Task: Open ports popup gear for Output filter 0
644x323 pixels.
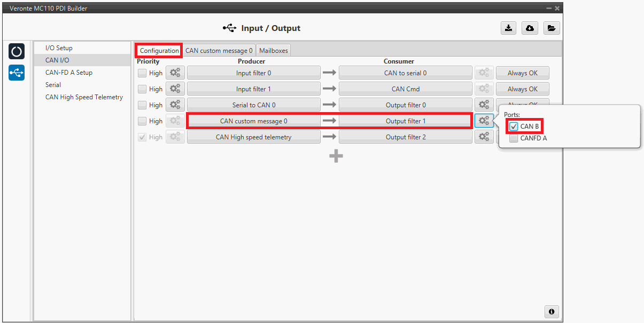Action: point(484,105)
